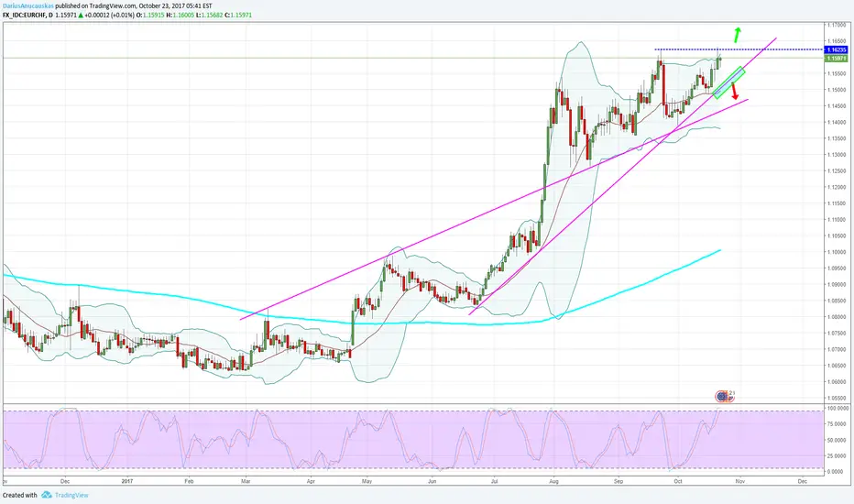Click the 1.17000 price axis label
The height and width of the screenshot is (504, 854).
coord(837,25)
